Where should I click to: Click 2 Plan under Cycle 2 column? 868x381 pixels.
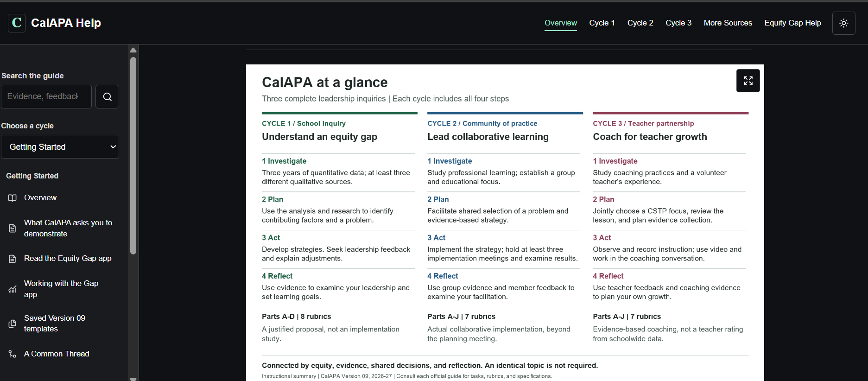tap(438, 199)
